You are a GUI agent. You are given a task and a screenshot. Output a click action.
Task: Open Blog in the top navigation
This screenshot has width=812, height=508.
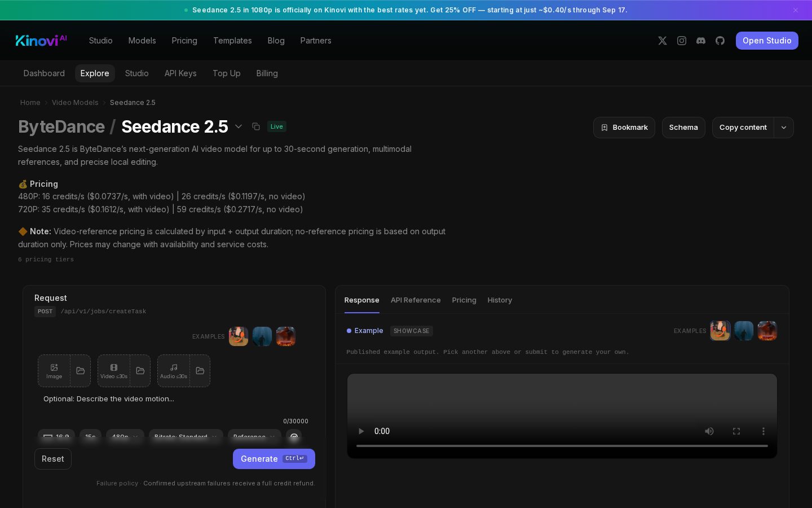pyautogui.click(x=276, y=41)
